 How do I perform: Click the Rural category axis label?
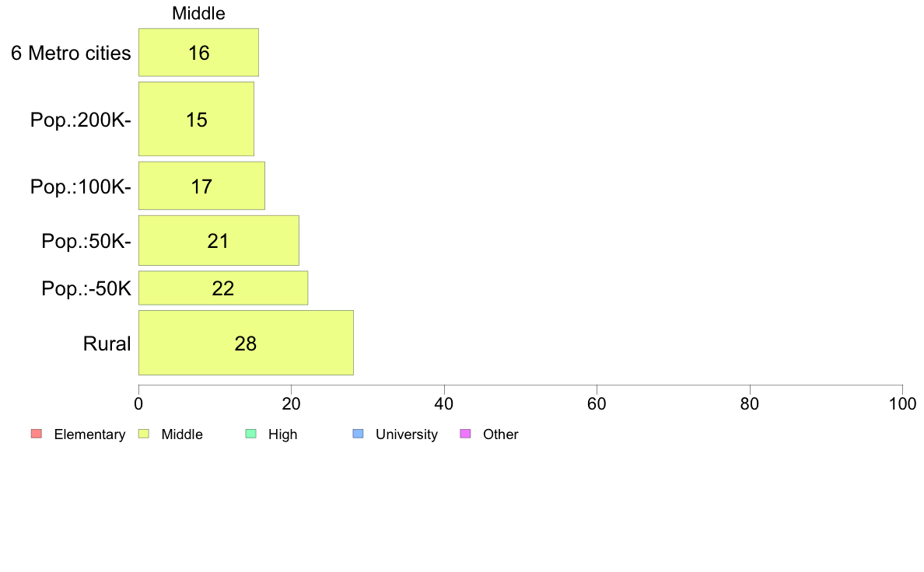pos(107,344)
